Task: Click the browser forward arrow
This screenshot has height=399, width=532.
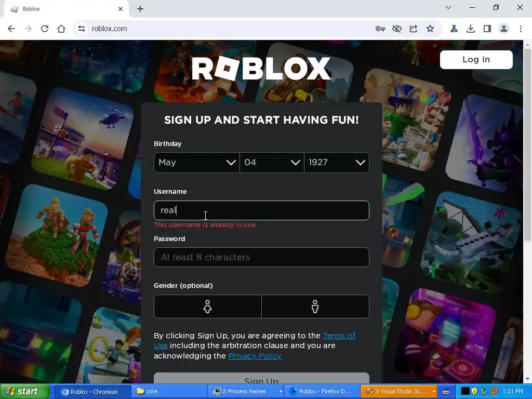Action: (28, 29)
